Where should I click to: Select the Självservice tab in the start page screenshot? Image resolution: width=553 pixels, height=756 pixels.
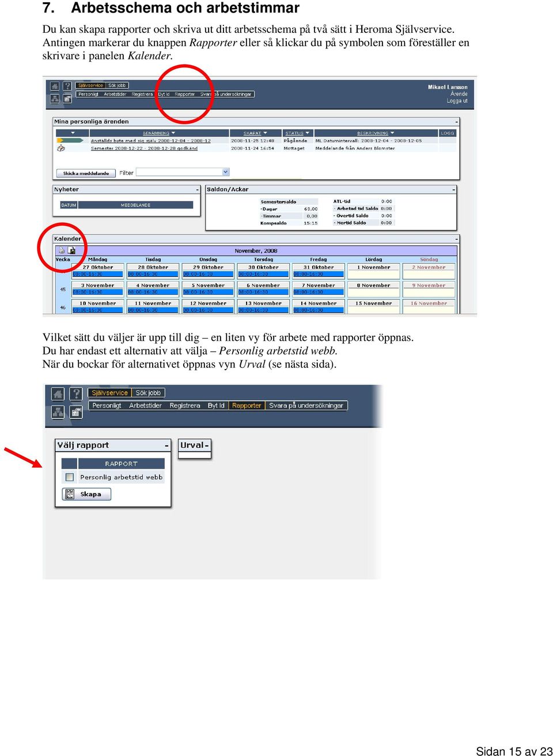click(x=91, y=85)
